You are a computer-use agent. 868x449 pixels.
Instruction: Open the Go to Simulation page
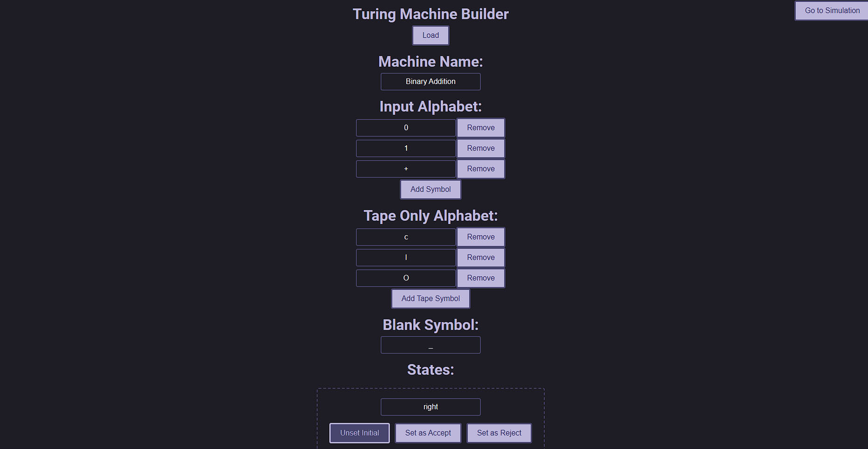(832, 11)
